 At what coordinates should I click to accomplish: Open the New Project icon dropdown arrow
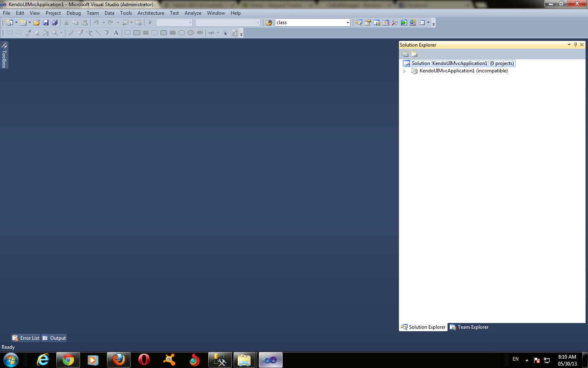pyautogui.click(x=16, y=22)
